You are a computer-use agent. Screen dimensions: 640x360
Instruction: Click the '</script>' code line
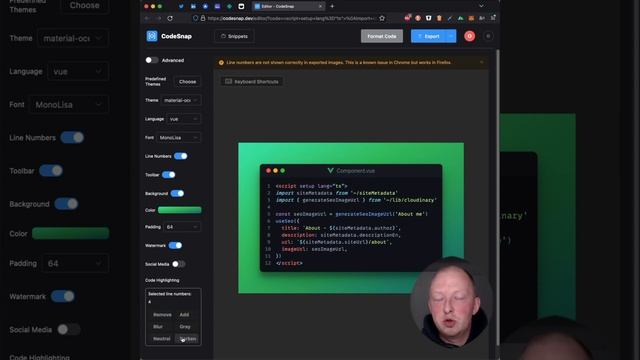(289, 263)
